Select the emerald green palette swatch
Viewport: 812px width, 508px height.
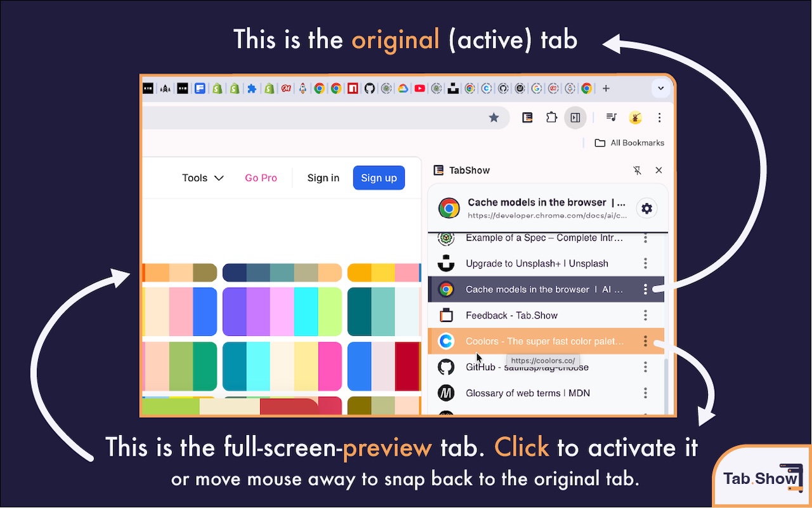coord(205,366)
